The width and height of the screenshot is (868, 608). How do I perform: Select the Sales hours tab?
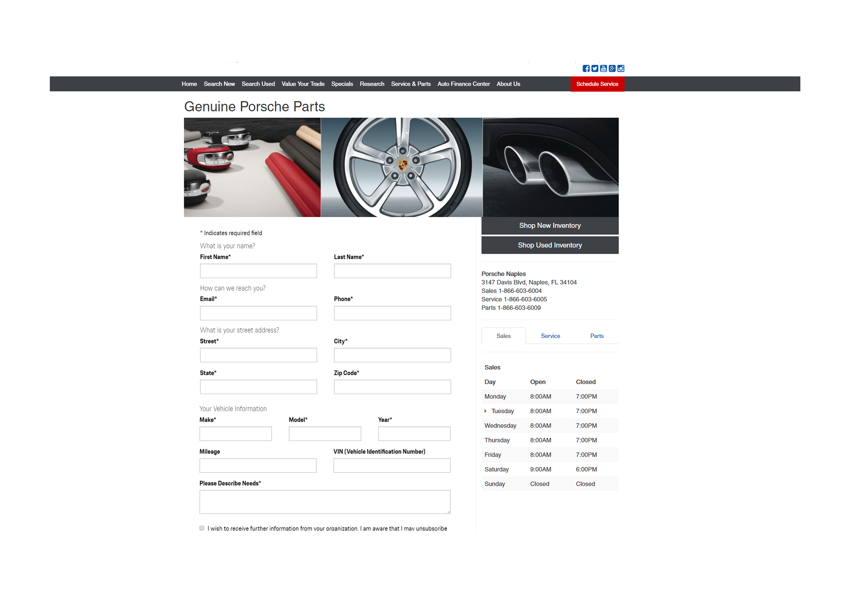(503, 336)
